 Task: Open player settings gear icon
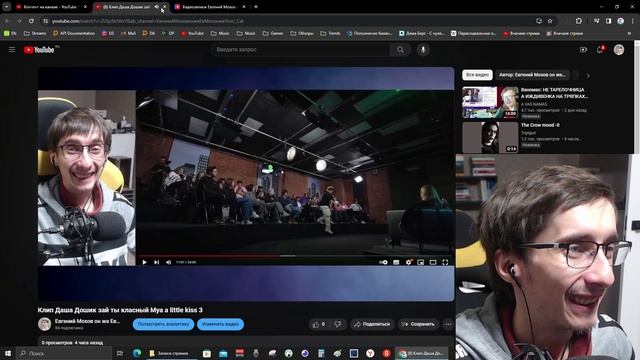click(x=409, y=262)
